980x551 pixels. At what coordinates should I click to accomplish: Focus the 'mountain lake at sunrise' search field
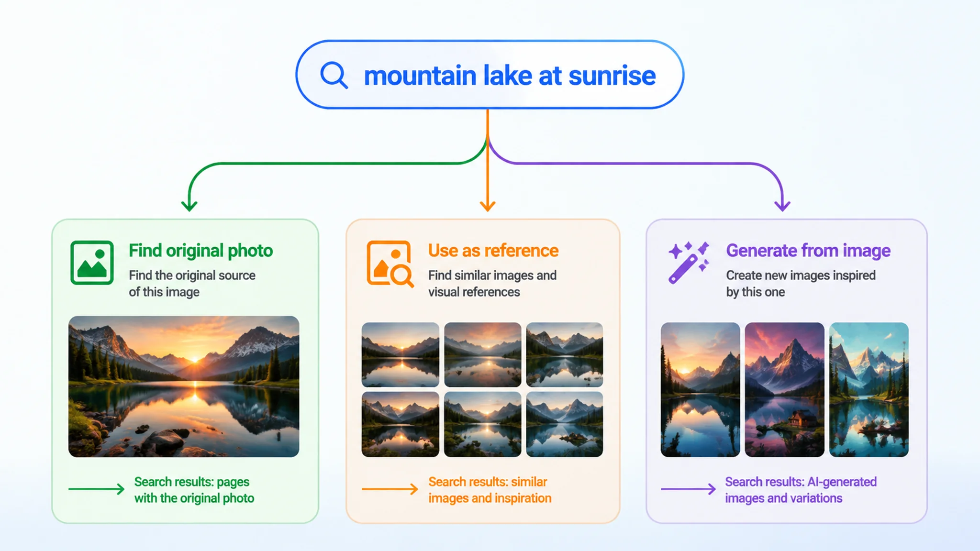(490, 75)
